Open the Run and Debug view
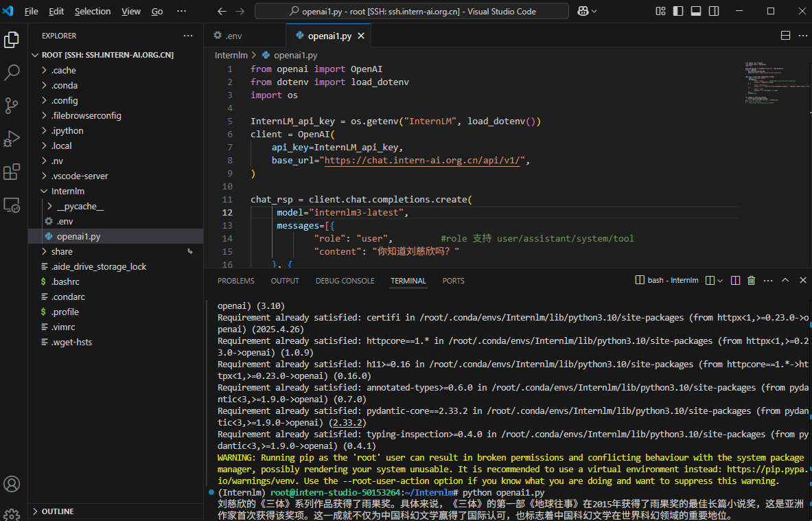Screen dimensions: 812x521 (x=12, y=139)
